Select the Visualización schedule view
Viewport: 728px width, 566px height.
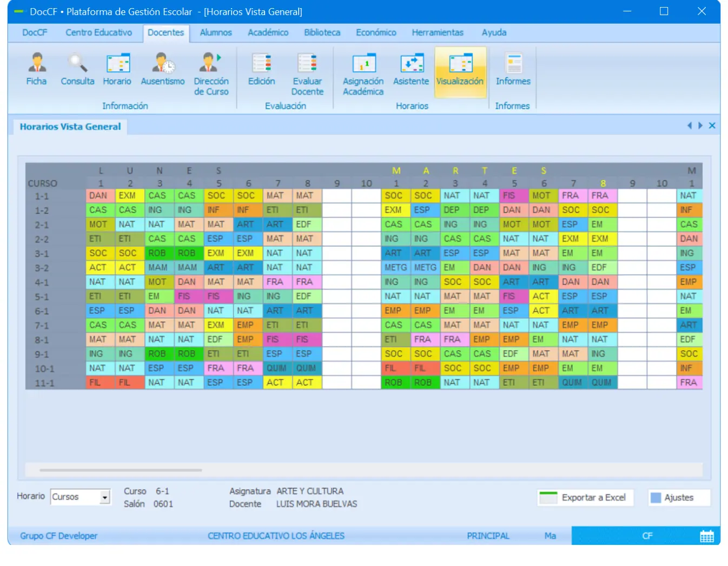click(x=460, y=71)
